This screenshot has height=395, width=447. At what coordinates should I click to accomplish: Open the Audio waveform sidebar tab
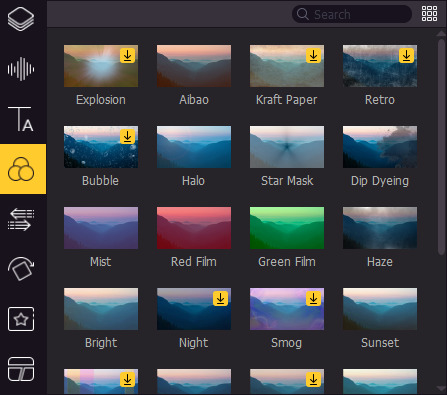21,69
